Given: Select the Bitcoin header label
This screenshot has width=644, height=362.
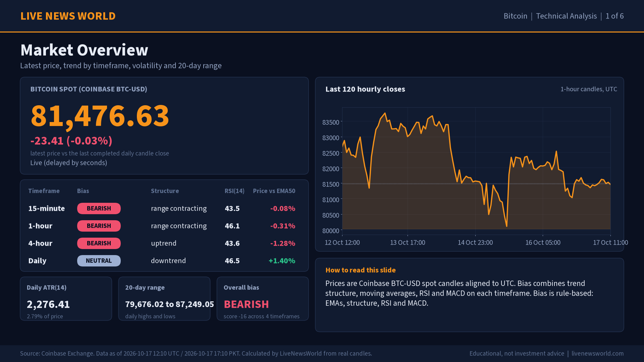Looking at the screenshot, I should point(515,16).
